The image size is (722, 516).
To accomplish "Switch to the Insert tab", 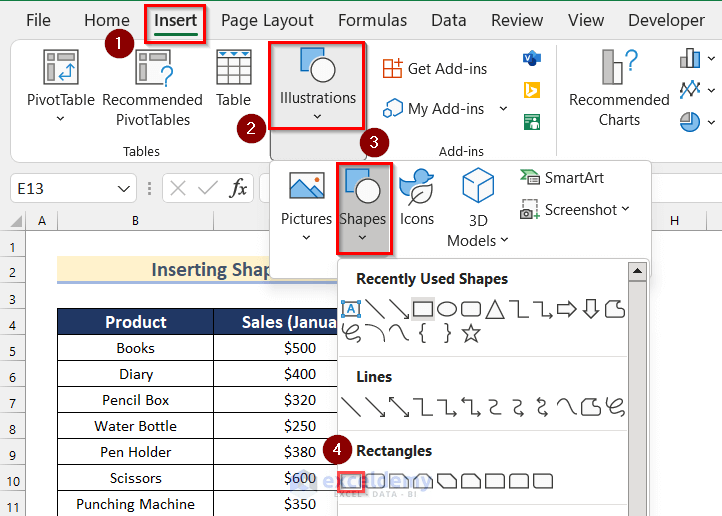I will [175, 21].
